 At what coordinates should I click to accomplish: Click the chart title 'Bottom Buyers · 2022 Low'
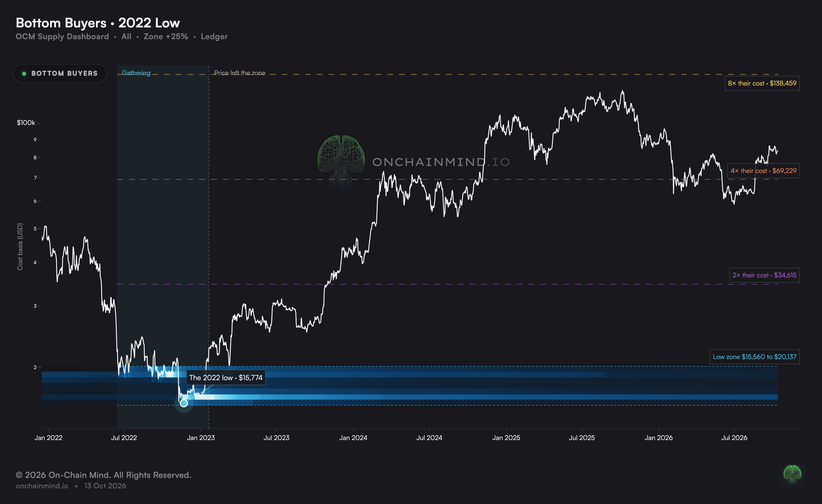(98, 23)
